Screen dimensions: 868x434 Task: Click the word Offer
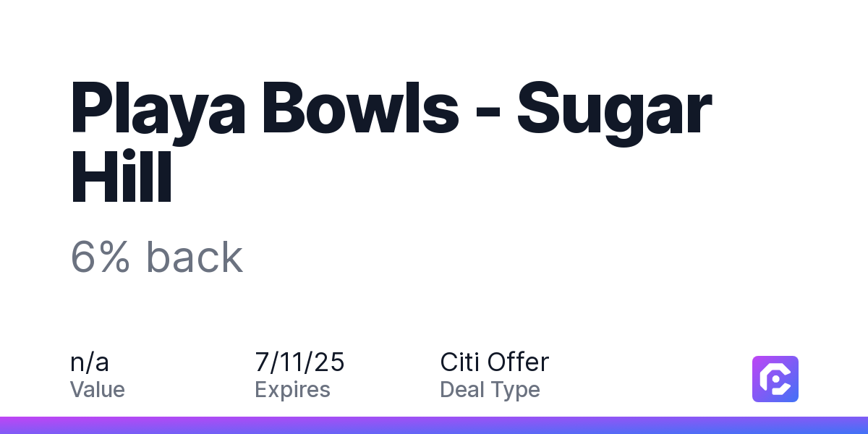(x=519, y=362)
